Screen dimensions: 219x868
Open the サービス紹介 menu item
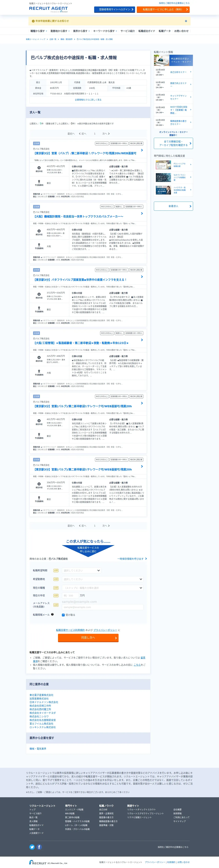click(128, 31)
